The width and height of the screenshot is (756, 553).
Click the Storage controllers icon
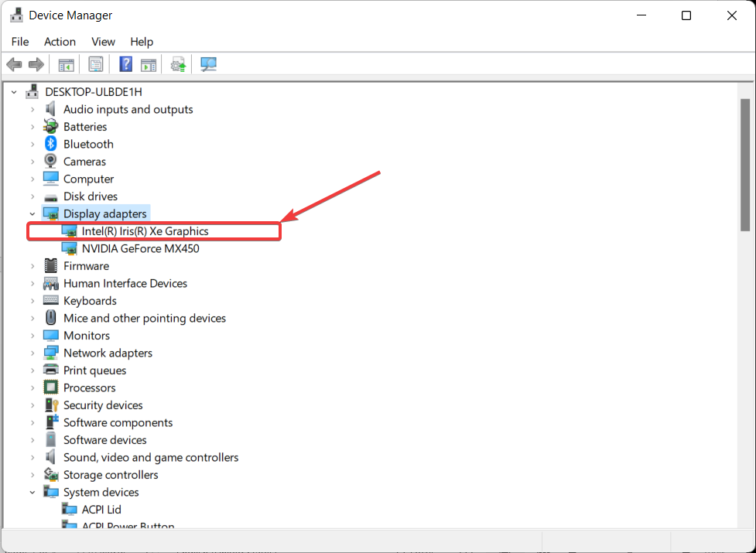click(x=51, y=474)
